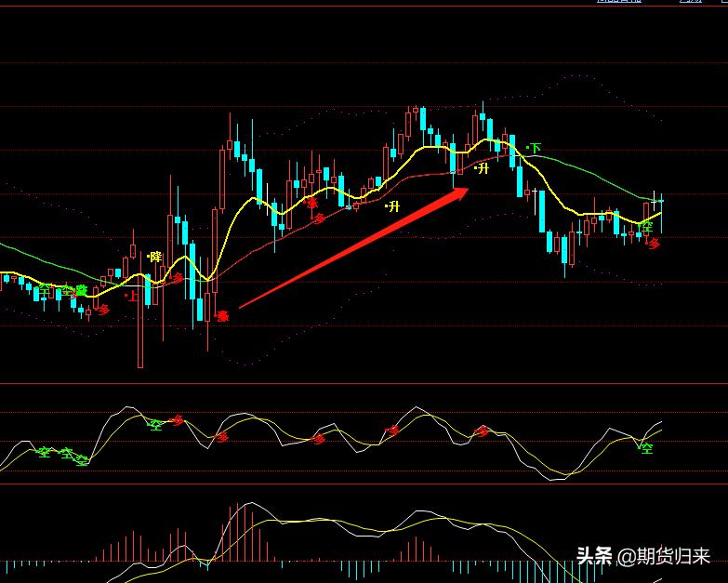This screenshot has height=583, width=728.
Task: Click leftmost red 多 label in the price chart
Action: click(x=103, y=310)
